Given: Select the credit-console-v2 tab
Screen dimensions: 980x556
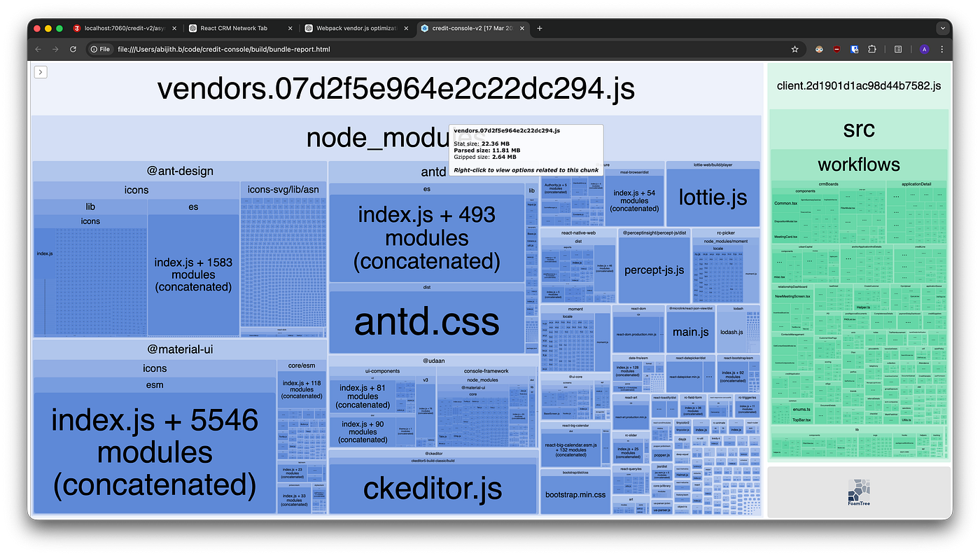Looking at the screenshot, I should pyautogui.click(x=473, y=28).
